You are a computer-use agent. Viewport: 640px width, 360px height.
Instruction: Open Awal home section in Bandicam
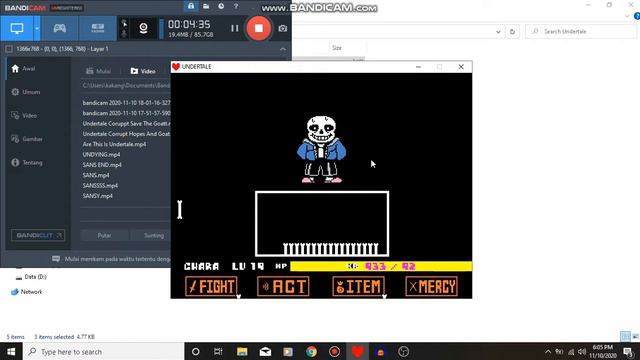(x=23, y=69)
